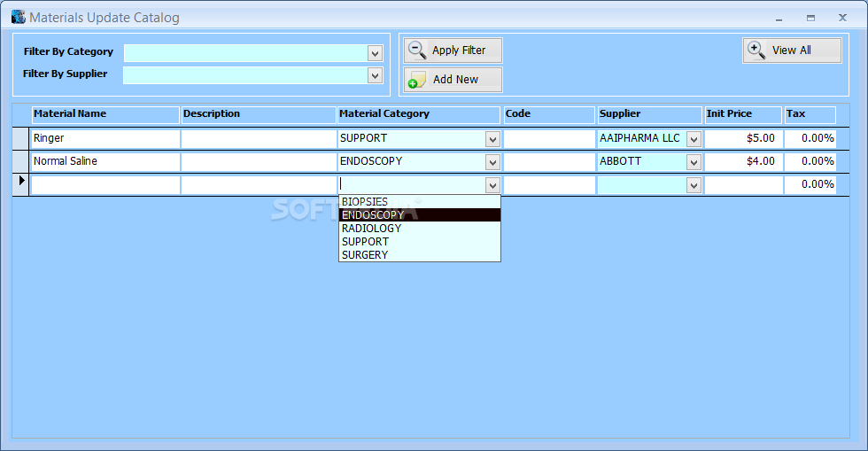868x451 pixels.
Task: Click the empty Init Price cell in new row
Action: coord(743,184)
